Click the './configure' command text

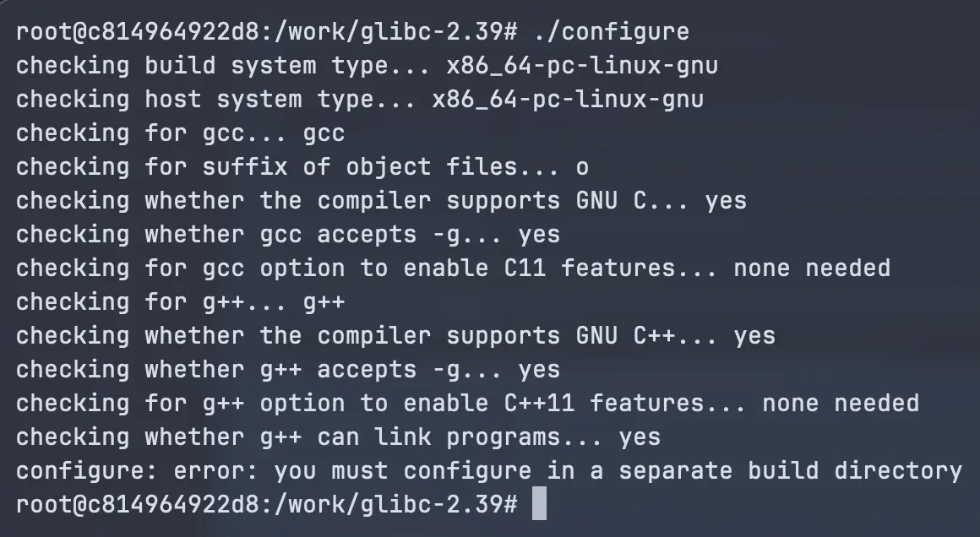[612, 31]
